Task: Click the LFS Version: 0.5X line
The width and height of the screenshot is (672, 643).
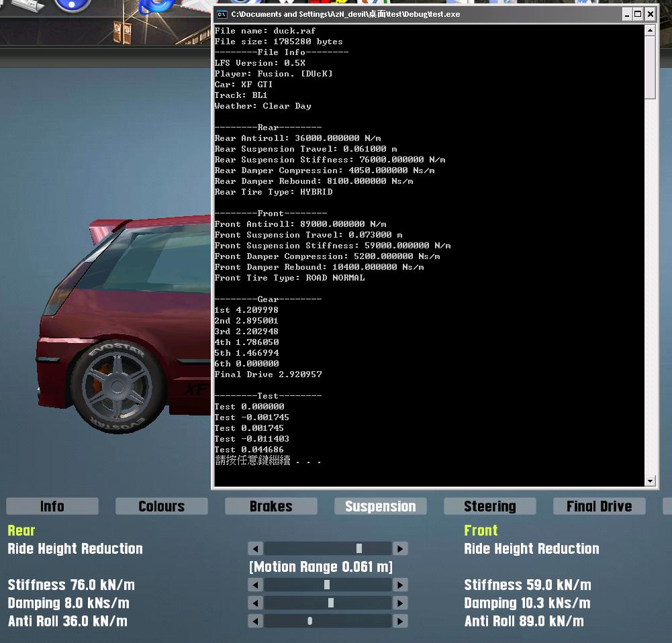Action: pos(260,63)
